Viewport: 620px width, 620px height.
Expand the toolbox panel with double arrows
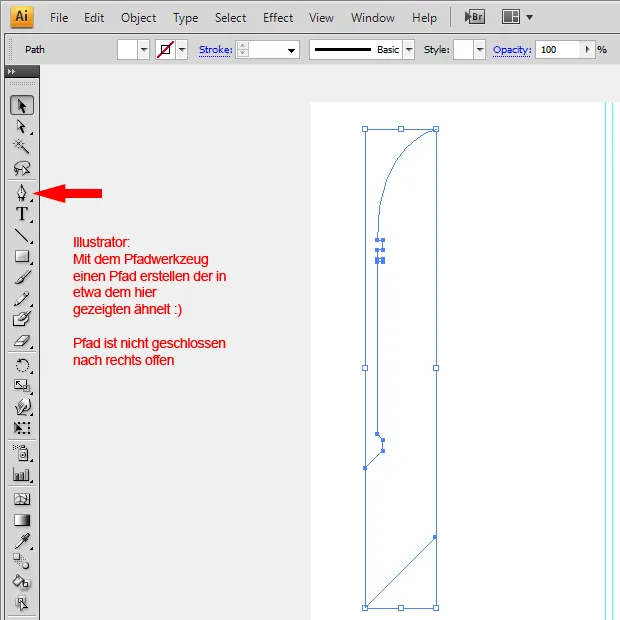click(x=11, y=72)
